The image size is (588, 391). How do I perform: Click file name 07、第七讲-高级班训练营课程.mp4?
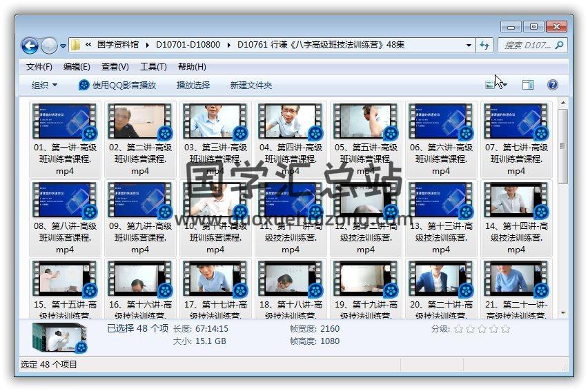click(516, 159)
